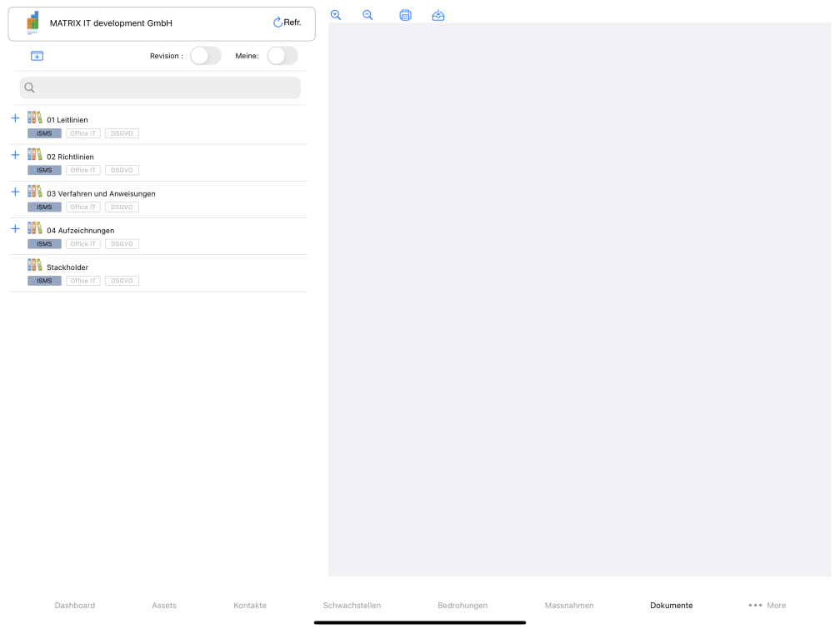Toggle Office IT tag on Stackholder
Image resolution: width=840 pixels, height=629 pixels.
click(83, 281)
